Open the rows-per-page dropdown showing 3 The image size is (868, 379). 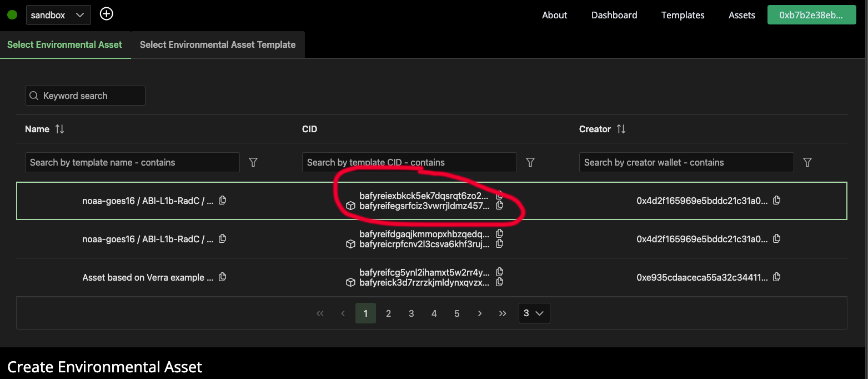(534, 313)
